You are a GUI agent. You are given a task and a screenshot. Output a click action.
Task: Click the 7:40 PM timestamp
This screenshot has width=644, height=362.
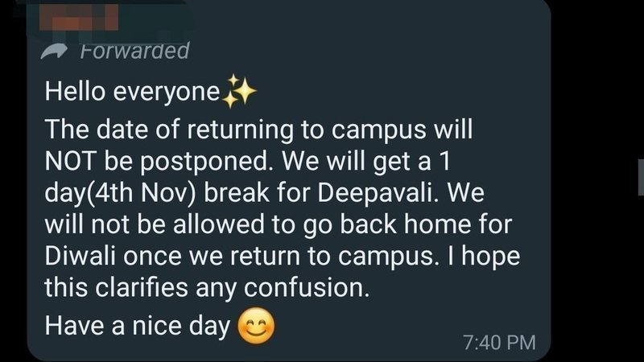point(500,342)
